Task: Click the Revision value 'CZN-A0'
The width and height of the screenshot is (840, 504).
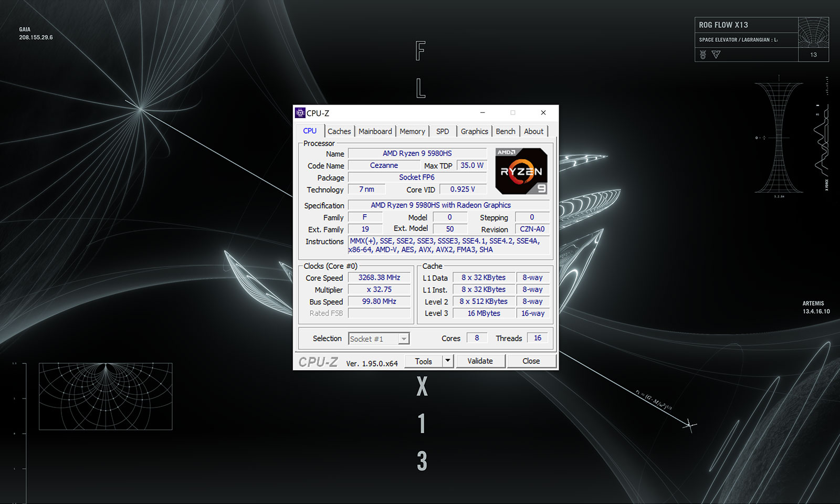Action: 532,229
